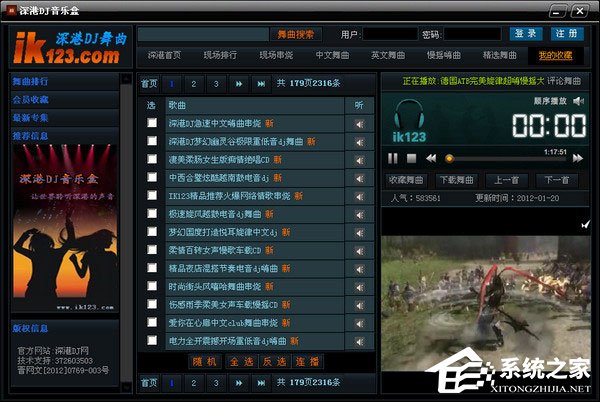Play 时尚街头风嘻哈舞曲串烧 speaker icon
The image size is (600, 402).
[359, 287]
